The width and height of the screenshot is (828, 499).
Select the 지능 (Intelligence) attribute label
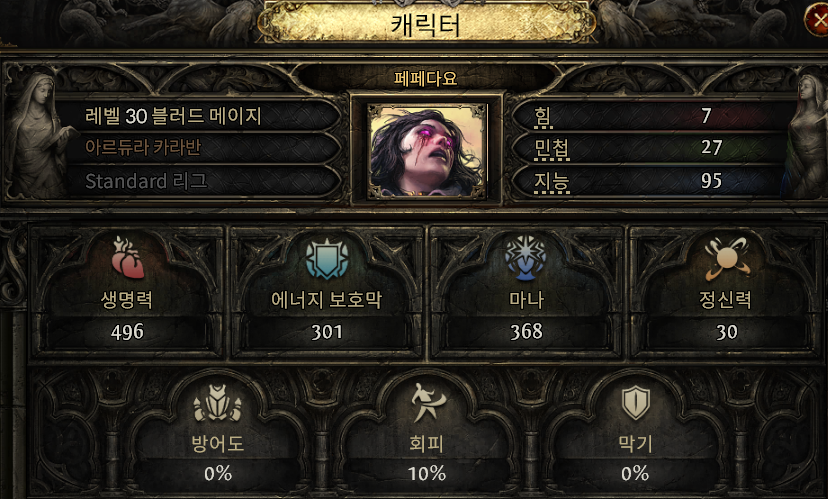552,182
